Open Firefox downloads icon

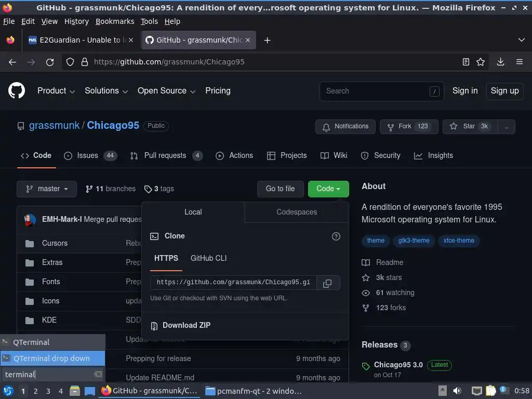point(500,62)
